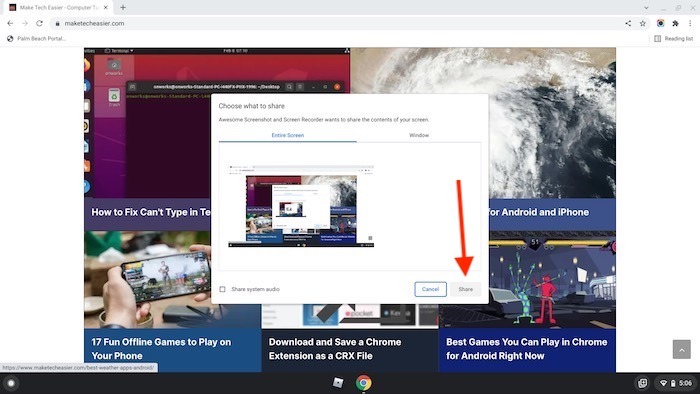Enable Share system audio checkbox
Viewport: 700px width, 394px height.
pyautogui.click(x=222, y=289)
